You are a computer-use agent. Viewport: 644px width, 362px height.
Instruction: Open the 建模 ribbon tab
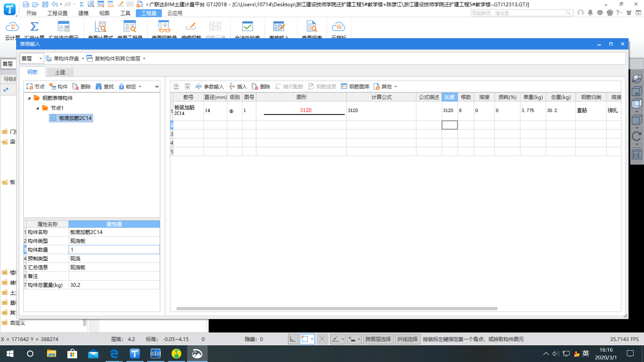83,13
